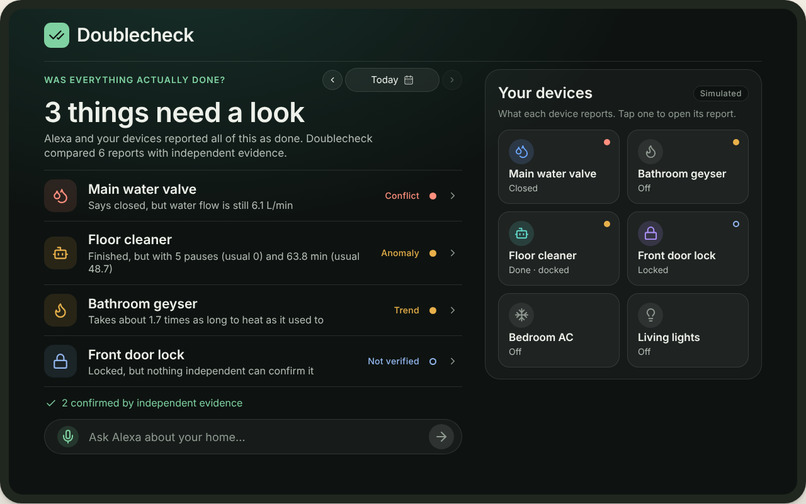The width and height of the screenshot is (806, 504).
Task: Click 'Says closed, but water flow' description
Action: 190,205
